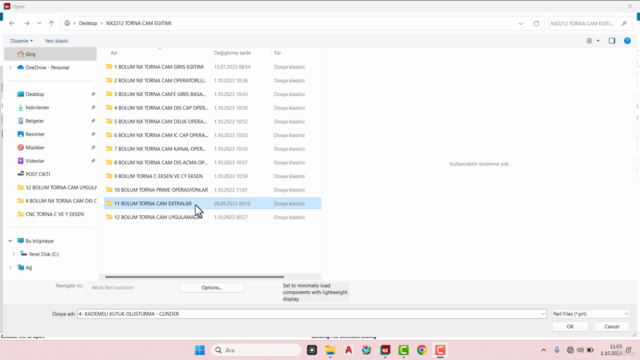Click NX2212 TORNA CAM EGITIMI breadcrumb
This screenshot has height=360, width=640.
pyautogui.click(x=139, y=23)
